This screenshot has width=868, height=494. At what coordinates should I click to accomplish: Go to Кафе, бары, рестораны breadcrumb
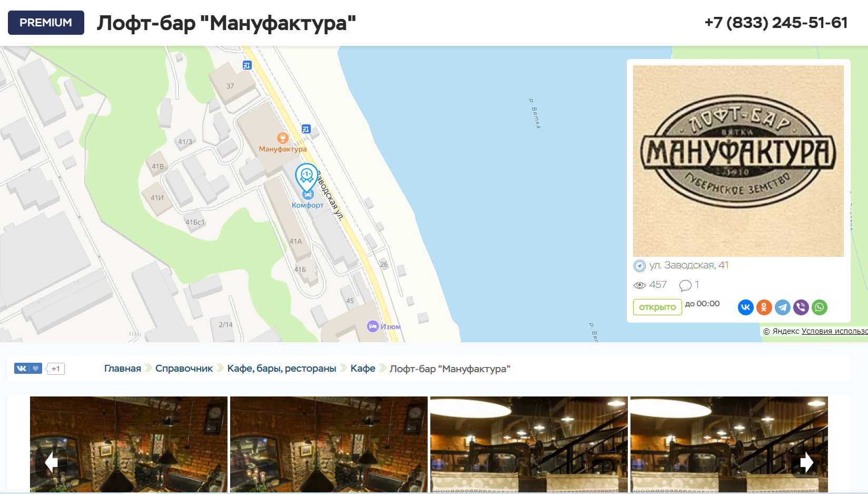click(282, 369)
